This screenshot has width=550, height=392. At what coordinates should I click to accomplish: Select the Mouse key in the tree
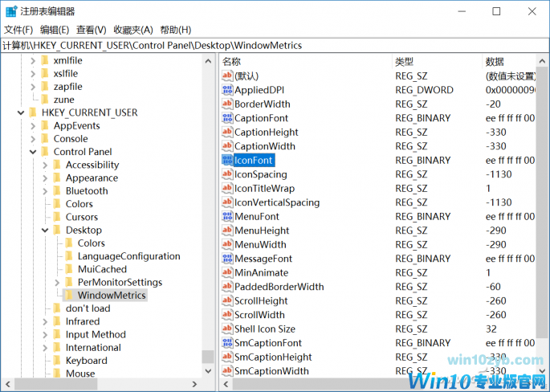point(80,374)
